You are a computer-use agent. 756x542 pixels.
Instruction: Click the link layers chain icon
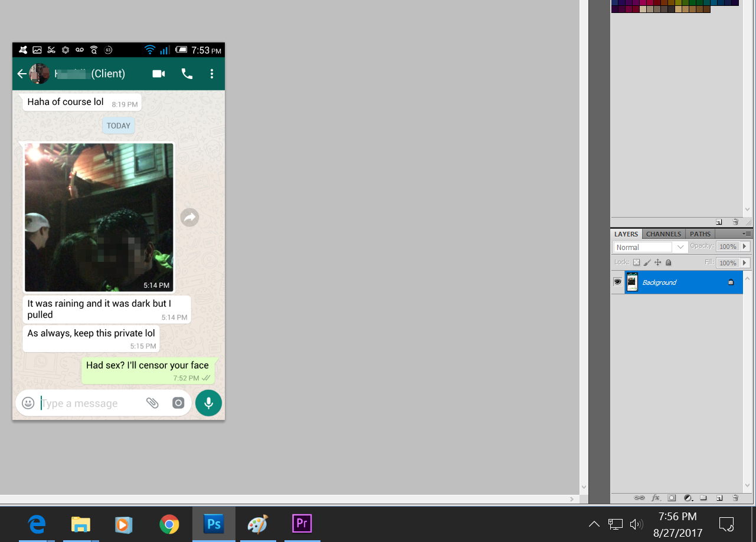(639, 498)
